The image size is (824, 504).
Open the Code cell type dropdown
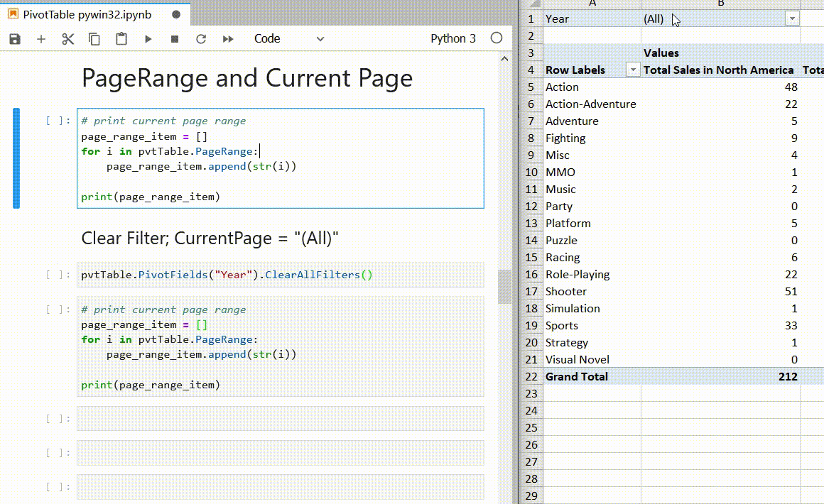tap(288, 39)
